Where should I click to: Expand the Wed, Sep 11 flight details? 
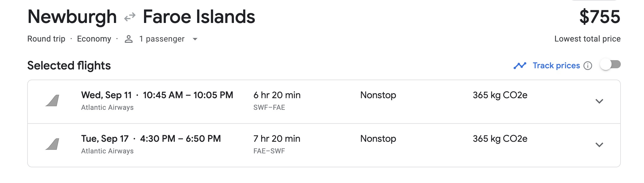[x=599, y=101]
